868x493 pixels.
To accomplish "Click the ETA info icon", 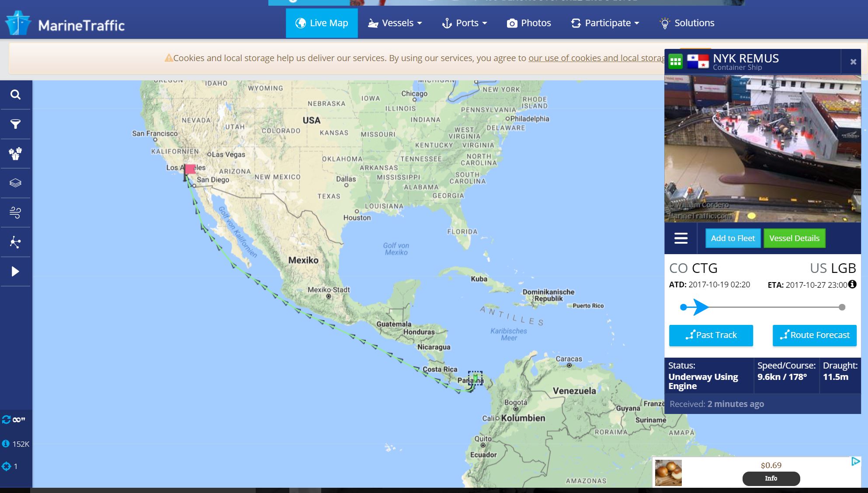I will coord(852,284).
